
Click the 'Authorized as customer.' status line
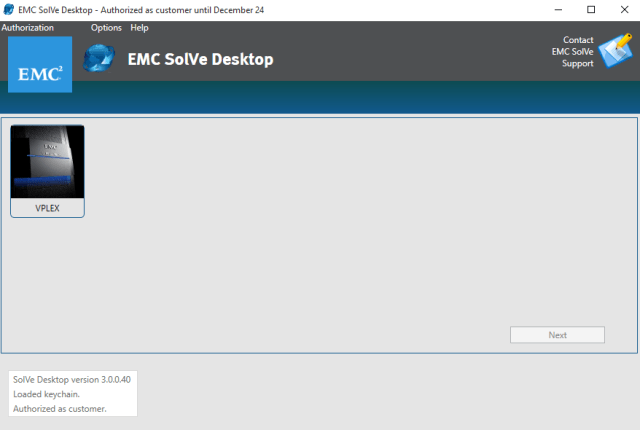click(60, 409)
